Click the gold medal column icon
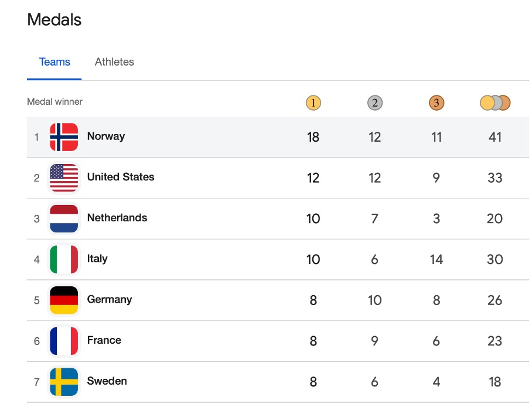Image resolution: width=532 pixels, height=404 pixels. pos(313,104)
